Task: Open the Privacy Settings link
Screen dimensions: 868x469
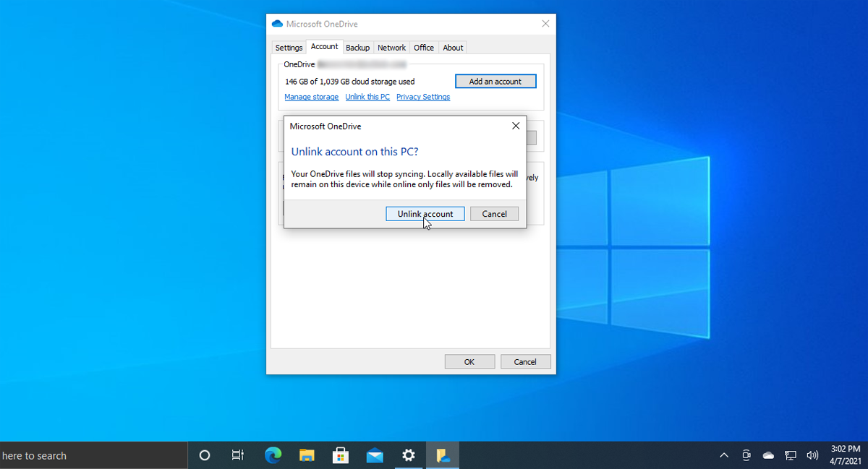Action: click(423, 97)
